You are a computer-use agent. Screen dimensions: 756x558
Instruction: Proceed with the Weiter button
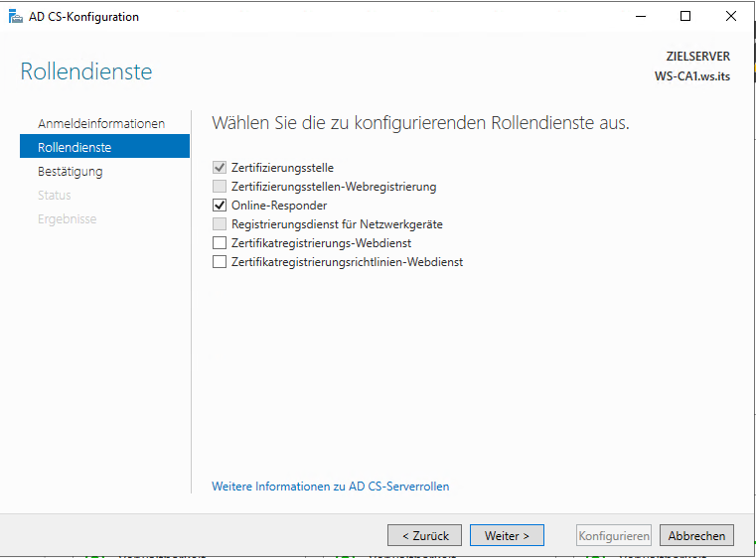tap(507, 535)
